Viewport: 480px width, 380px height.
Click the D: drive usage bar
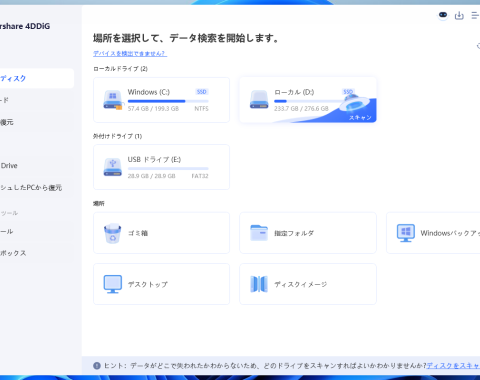(308, 101)
